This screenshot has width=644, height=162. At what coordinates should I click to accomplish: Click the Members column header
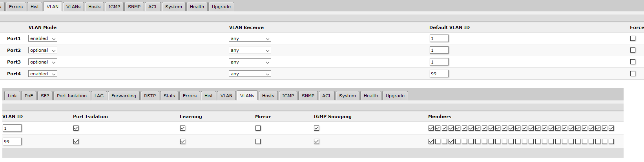440,116
